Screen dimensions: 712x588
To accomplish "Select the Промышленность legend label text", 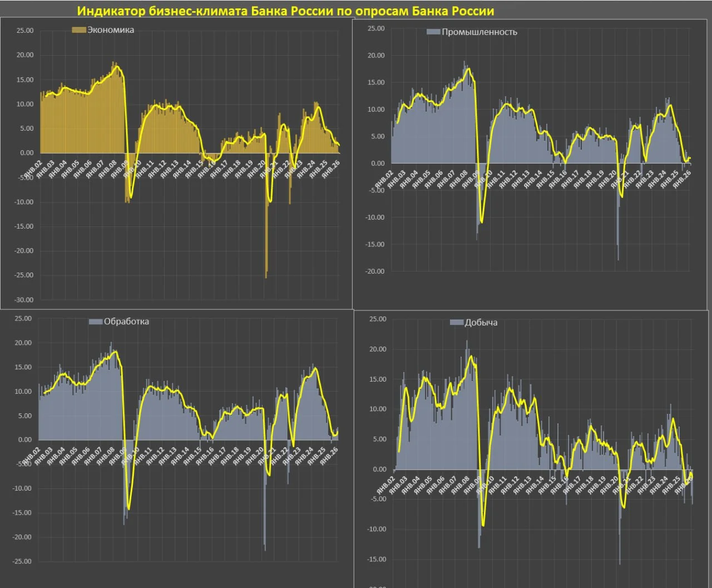I will point(479,32).
